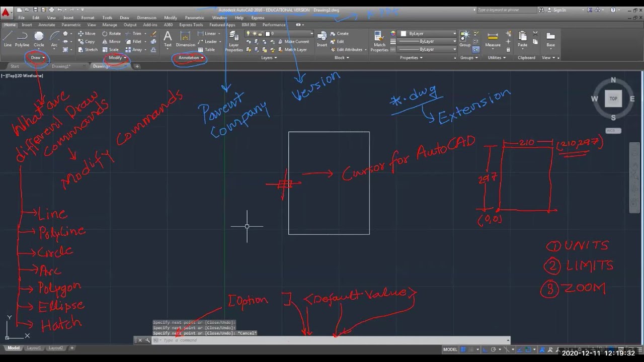The width and height of the screenshot is (644, 362).
Task: Click Match Layer button
Action: tap(292, 50)
